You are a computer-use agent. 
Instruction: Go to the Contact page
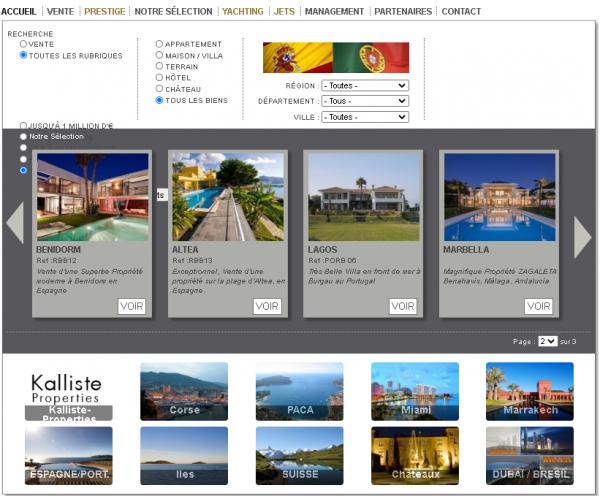[x=461, y=12]
